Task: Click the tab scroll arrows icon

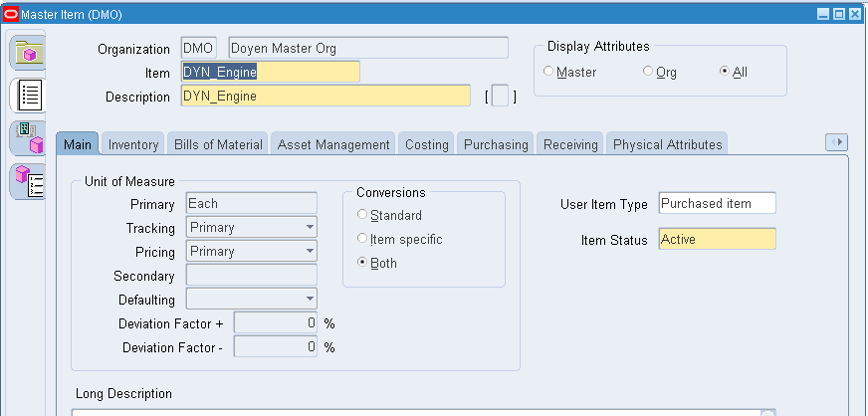Action: 836,142
